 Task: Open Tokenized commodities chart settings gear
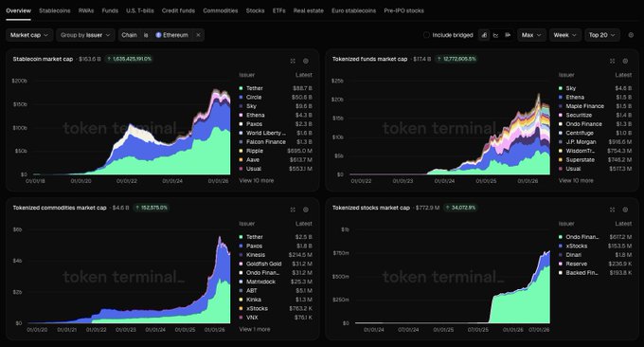point(306,210)
